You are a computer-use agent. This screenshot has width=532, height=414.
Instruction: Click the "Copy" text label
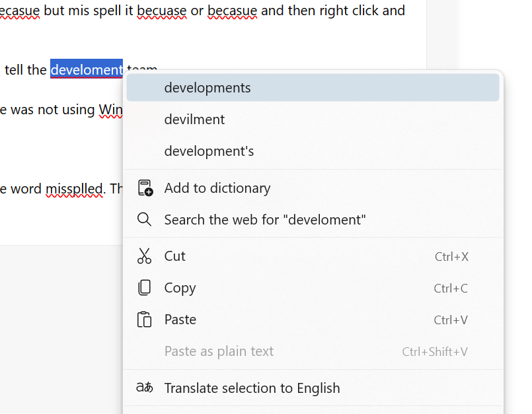pyautogui.click(x=180, y=288)
